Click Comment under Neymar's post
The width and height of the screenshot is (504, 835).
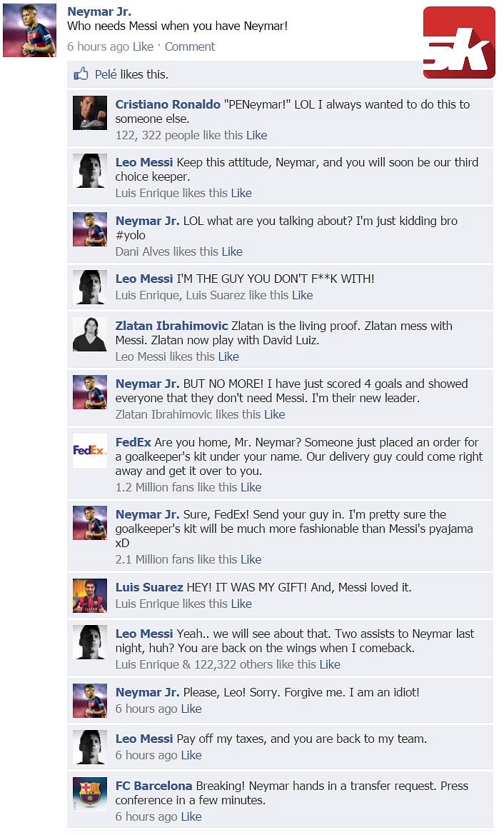190,47
